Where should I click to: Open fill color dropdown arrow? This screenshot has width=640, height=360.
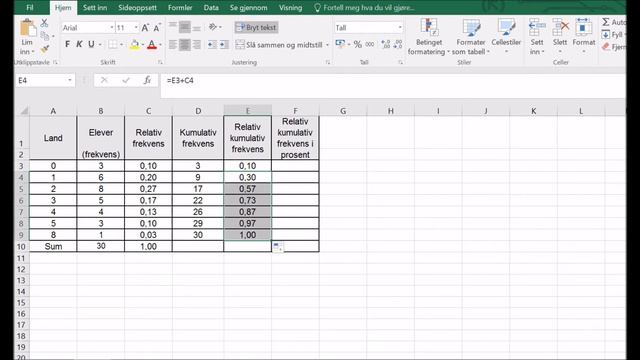pyautogui.click(x=143, y=44)
